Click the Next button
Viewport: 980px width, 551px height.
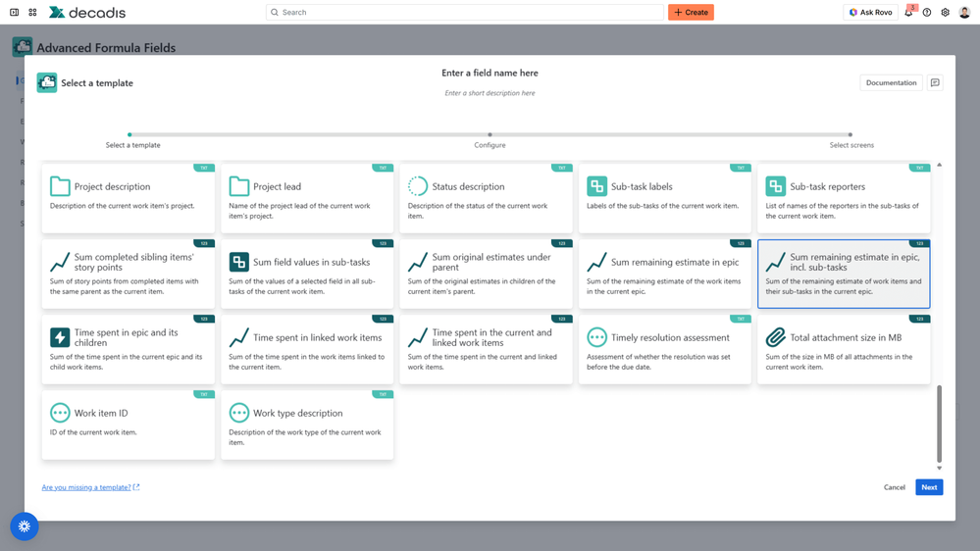pos(929,487)
